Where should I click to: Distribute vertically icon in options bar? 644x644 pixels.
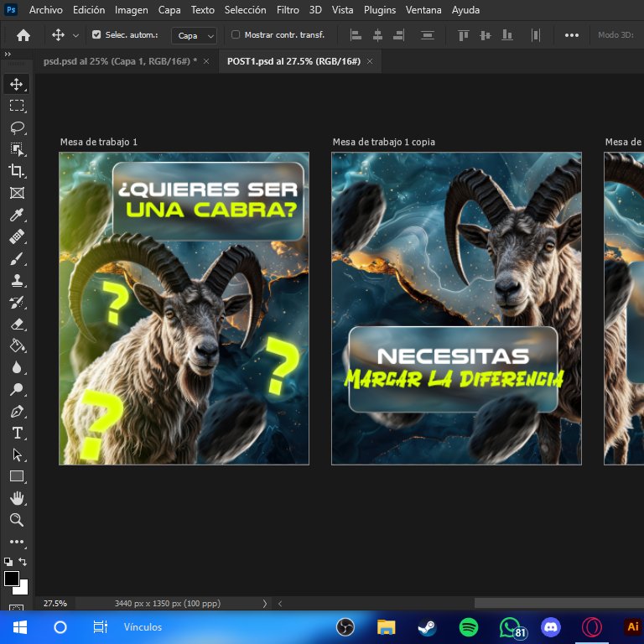click(x=428, y=35)
